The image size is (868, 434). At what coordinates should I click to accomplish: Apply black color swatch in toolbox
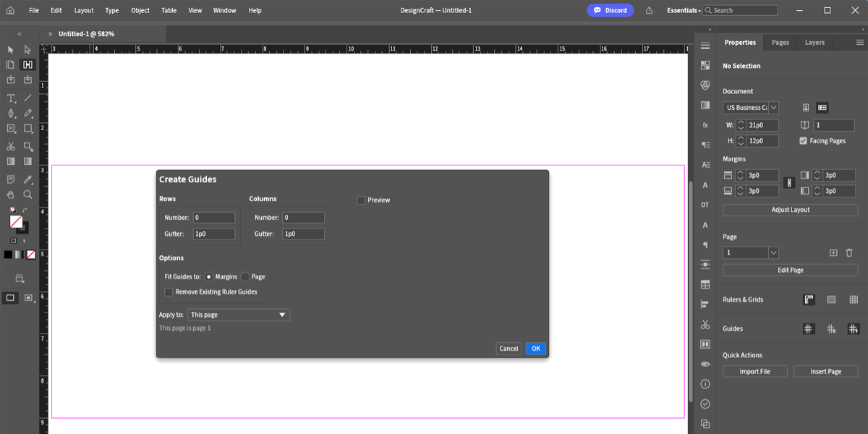coord(8,255)
